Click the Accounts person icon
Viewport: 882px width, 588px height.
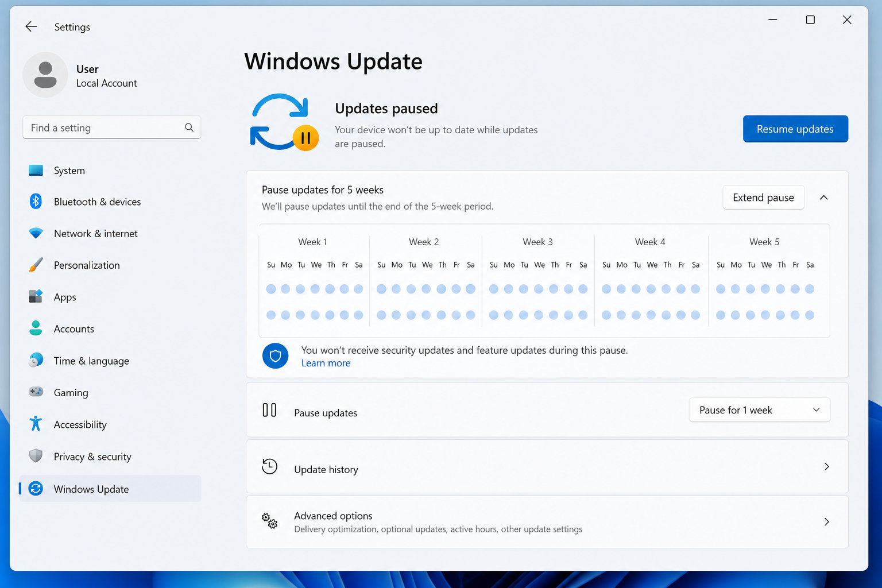(x=36, y=328)
